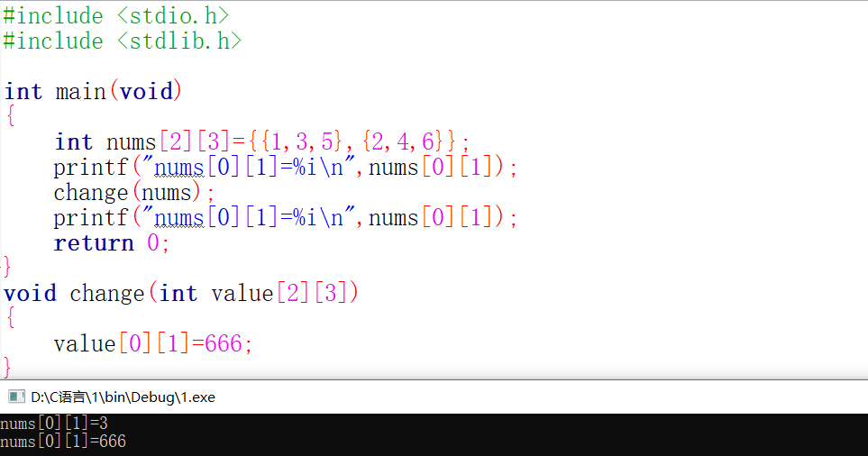Click the '#include <stdio.h>' line
This screenshot has height=456, width=868.
pyautogui.click(x=115, y=16)
